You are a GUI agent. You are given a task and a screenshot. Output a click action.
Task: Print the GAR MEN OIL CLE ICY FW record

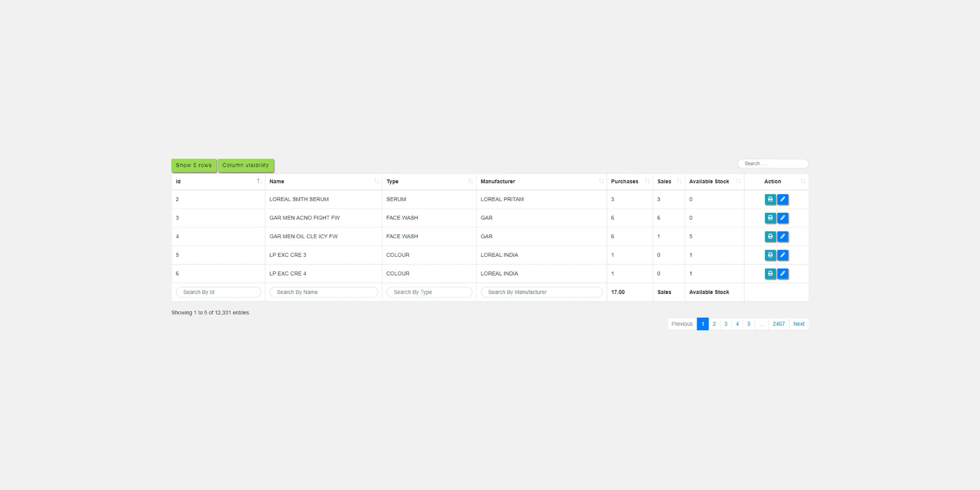point(770,236)
